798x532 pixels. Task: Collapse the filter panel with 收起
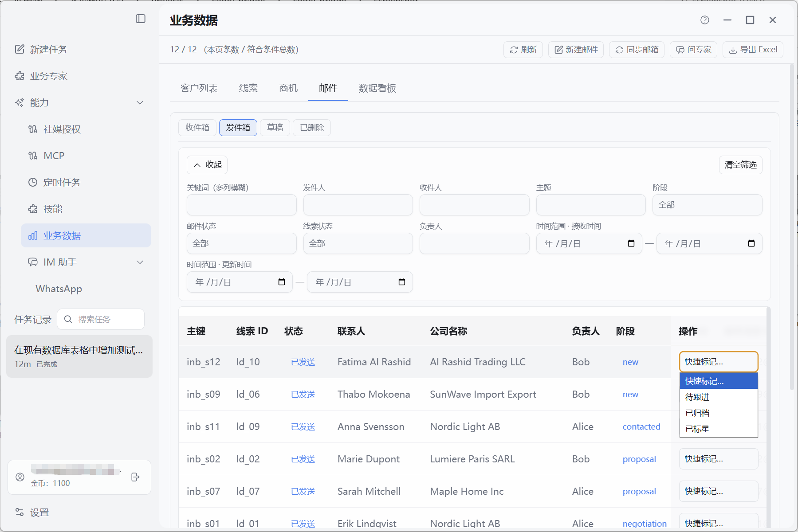click(207, 165)
